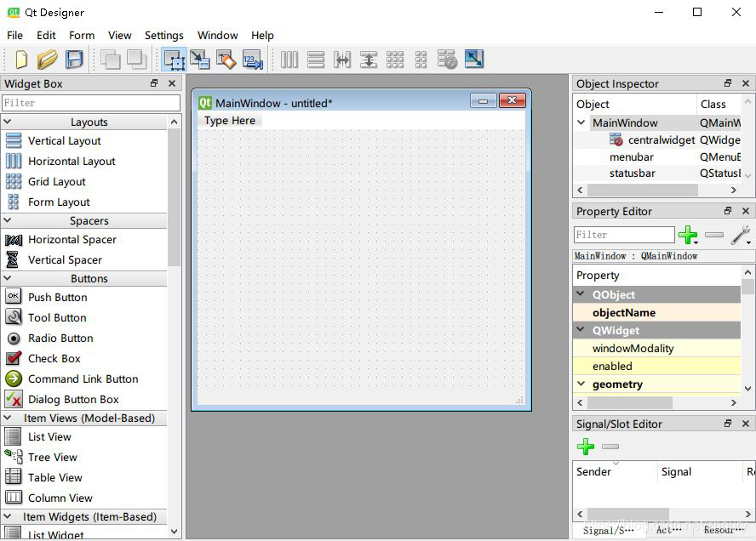Collapse MainWindow node in Object Inspector
This screenshot has height=541, width=756.
[x=581, y=122]
